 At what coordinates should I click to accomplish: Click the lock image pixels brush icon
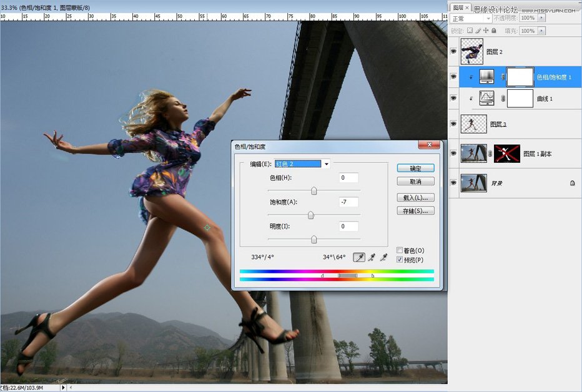click(478, 31)
